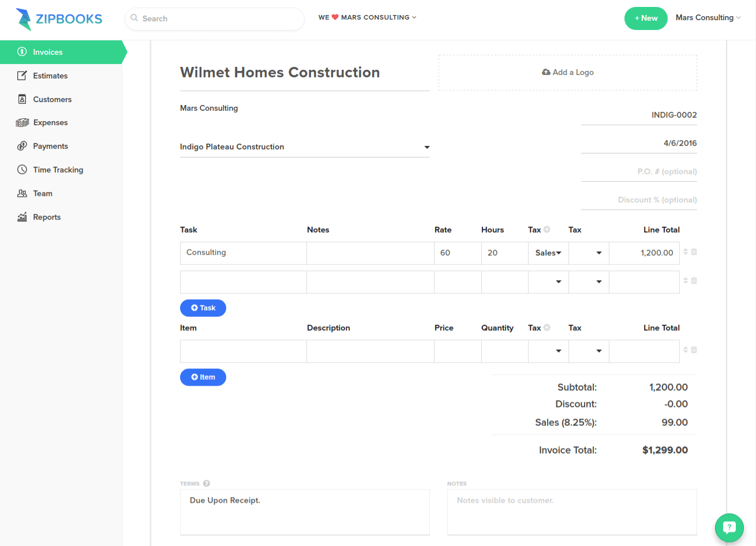The image size is (756, 546).
Task: Open the Indigo Plateau Construction customer dropdown
Action: [x=305, y=147]
